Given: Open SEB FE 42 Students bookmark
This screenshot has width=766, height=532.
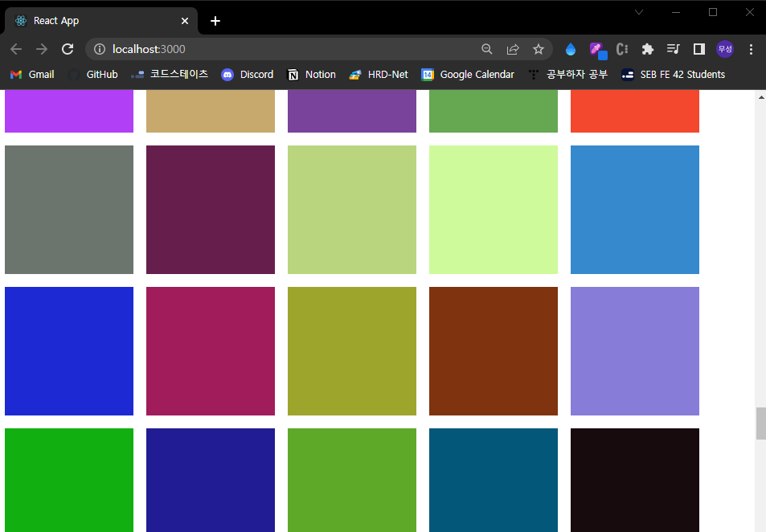Looking at the screenshot, I should pyautogui.click(x=674, y=74).
